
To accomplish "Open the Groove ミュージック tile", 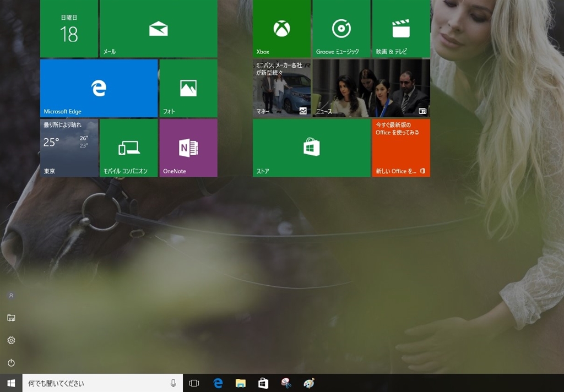I will point(341,29).
